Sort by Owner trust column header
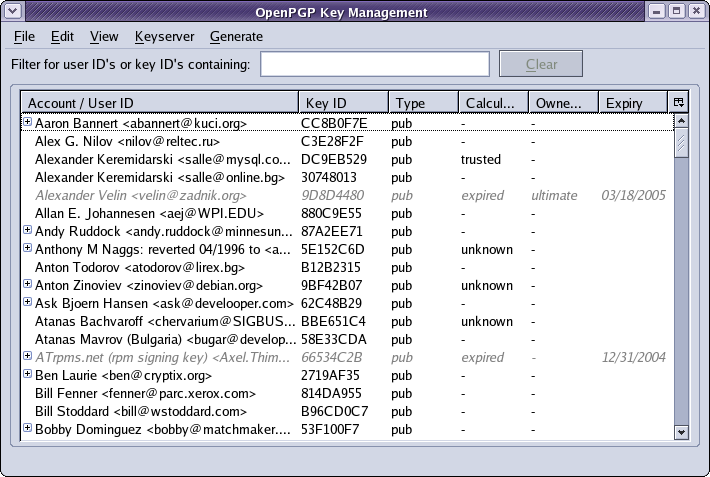This screenshot has width=710, height=477. click(x=564, y=103)
